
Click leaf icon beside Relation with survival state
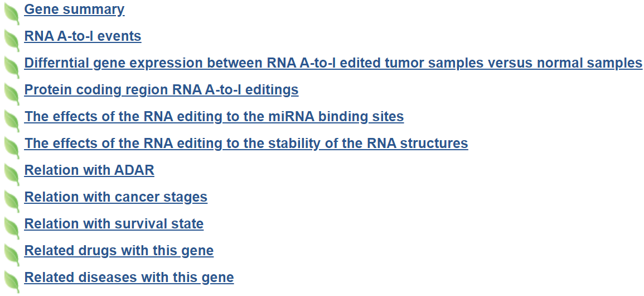[11, 228]
